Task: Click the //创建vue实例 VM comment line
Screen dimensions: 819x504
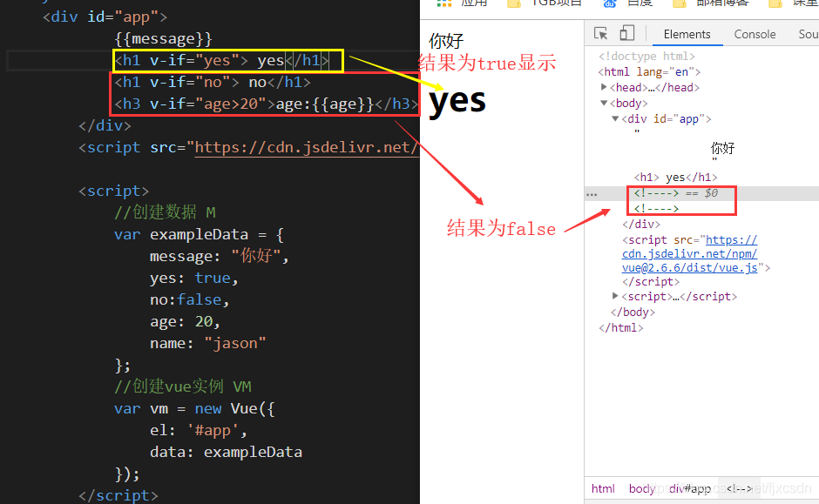Action: (x=183, y=386)
